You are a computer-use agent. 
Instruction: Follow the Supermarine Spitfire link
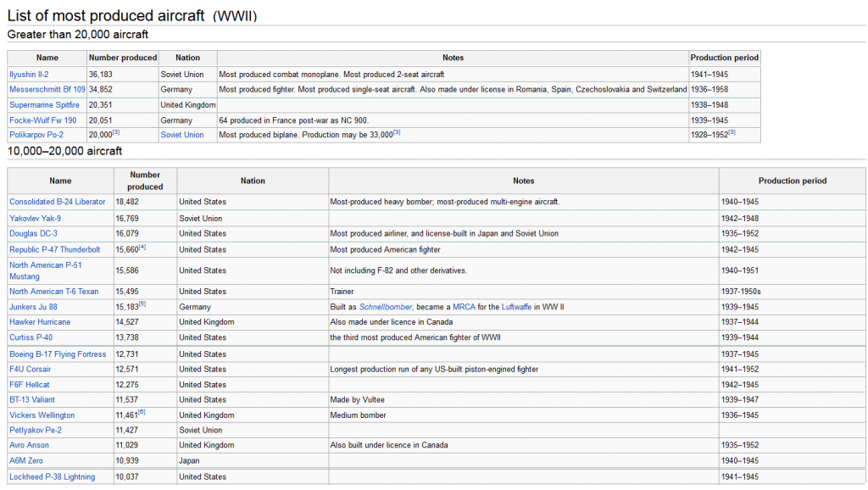44,104
